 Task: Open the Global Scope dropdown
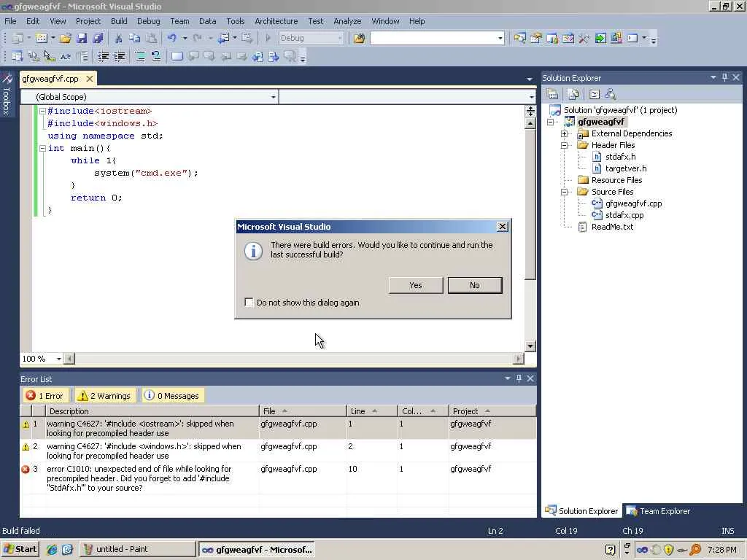click(x=150, y=97)
